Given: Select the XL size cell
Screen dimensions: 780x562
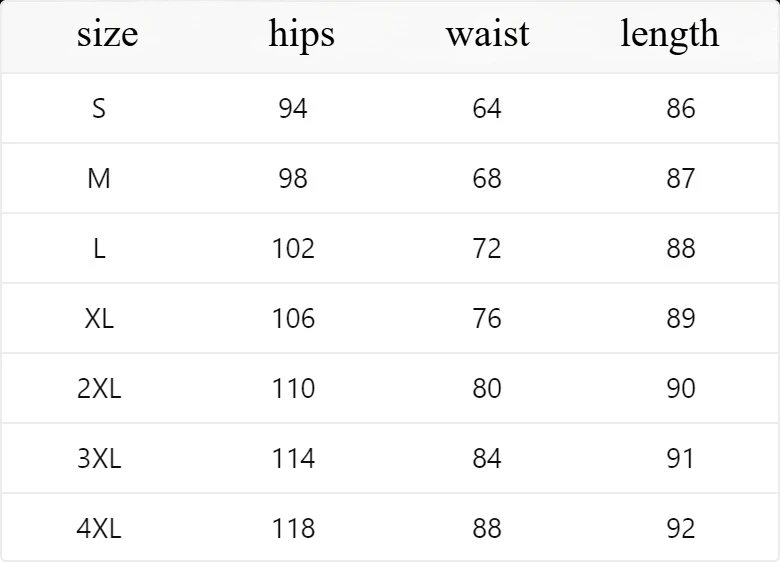Looking at the screenshot, I should tap(98, 318).
